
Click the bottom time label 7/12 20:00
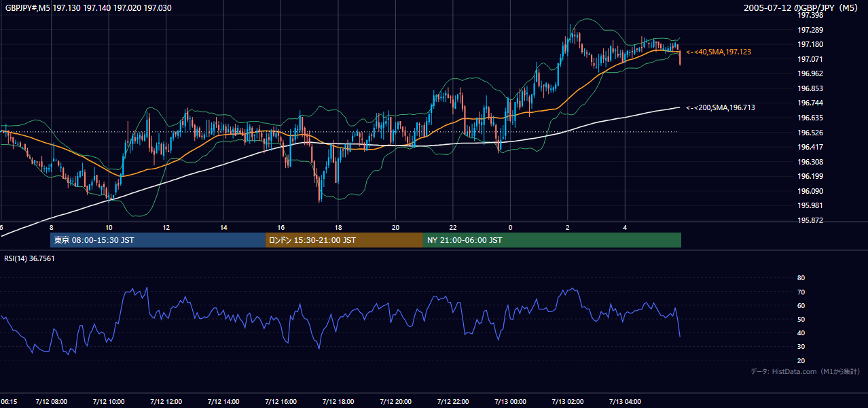tap(395, 402)
